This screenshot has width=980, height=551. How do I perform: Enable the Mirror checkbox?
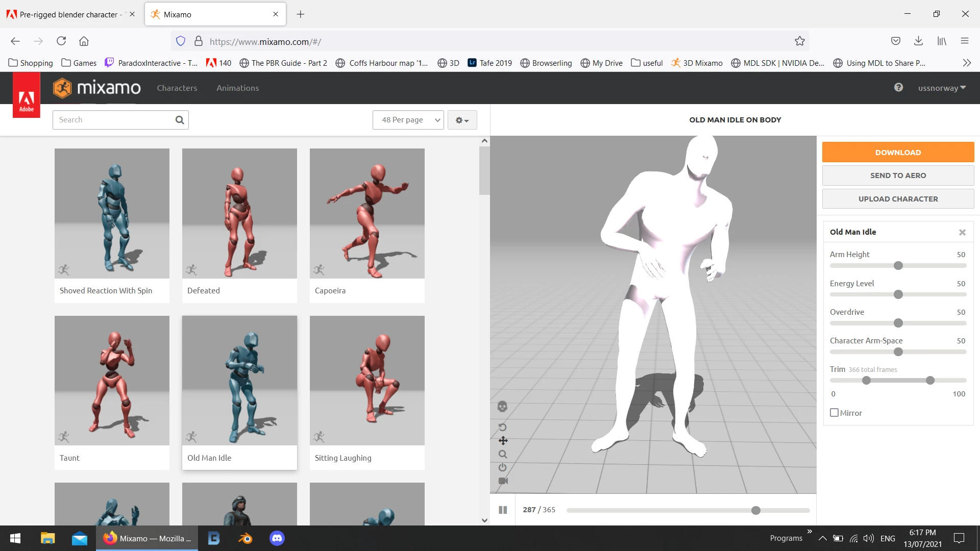(835, 413)
